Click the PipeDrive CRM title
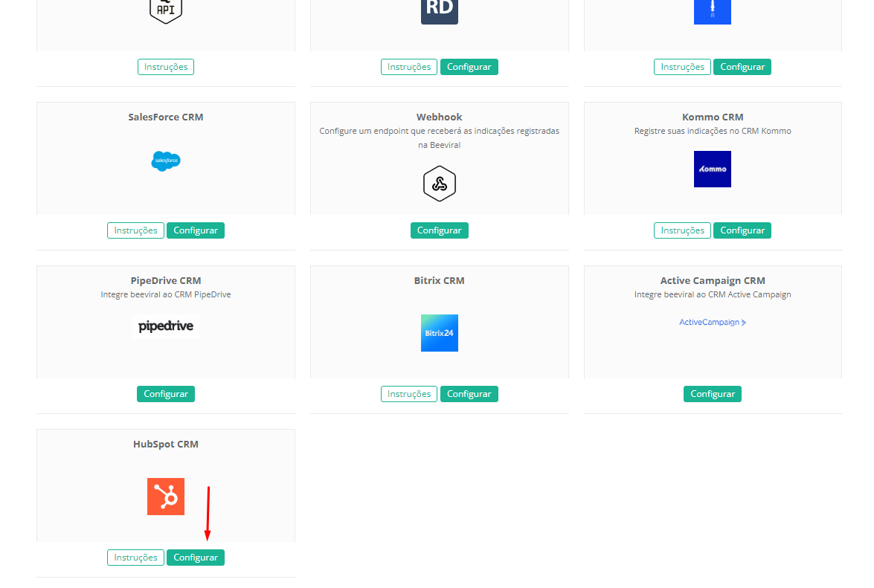 pyautogui.click(x=166, y=281)
